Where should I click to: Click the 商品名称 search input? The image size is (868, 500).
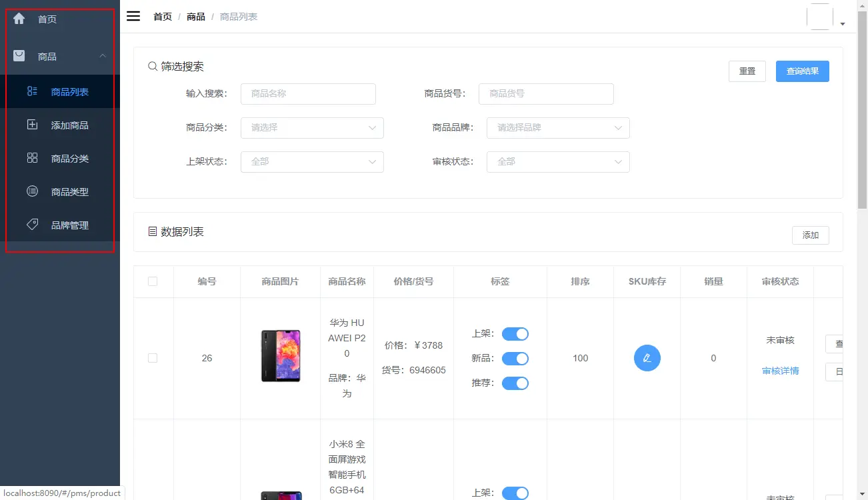pyautogui.click(x=308, y=93)
